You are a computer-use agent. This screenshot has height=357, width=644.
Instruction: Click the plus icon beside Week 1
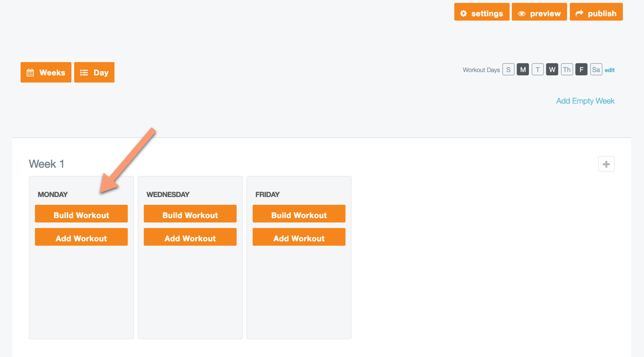606,163
